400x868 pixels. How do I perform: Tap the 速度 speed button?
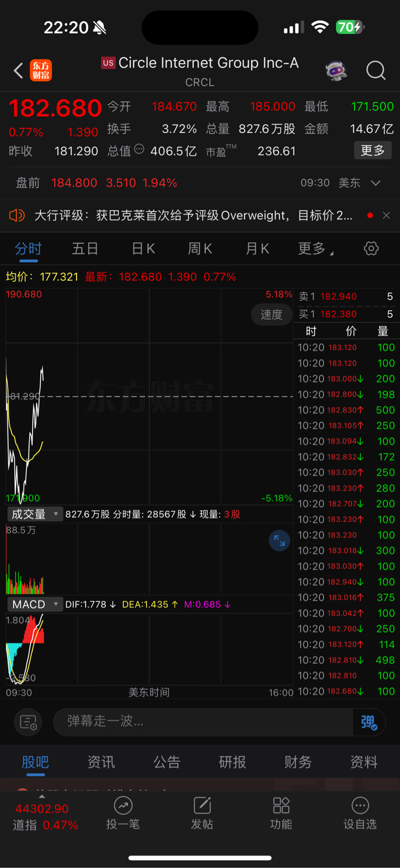coord(271,314)
